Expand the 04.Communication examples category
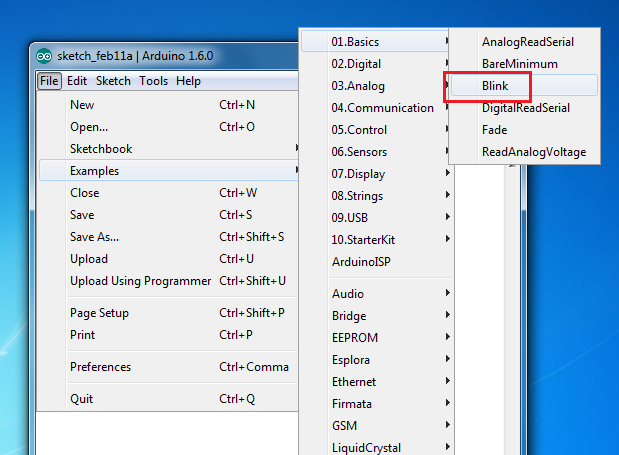 click(376, 108)
